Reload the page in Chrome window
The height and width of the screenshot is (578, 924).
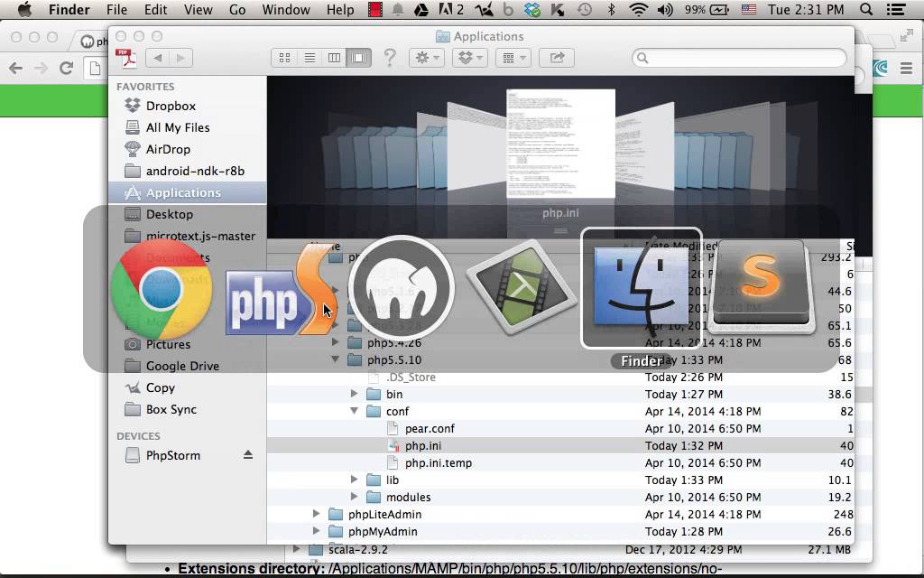click(67, 68)
